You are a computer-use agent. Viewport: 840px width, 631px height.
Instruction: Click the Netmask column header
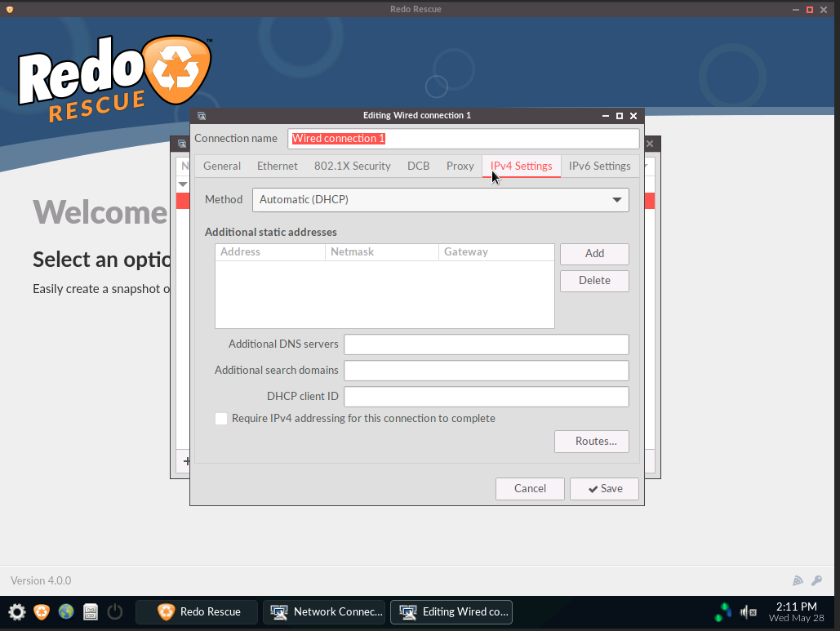382,252
